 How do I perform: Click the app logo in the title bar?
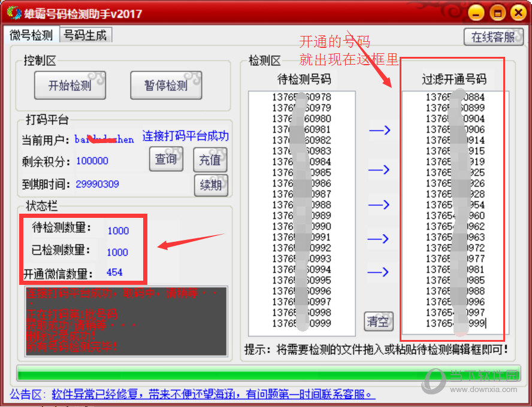point(13,13)
